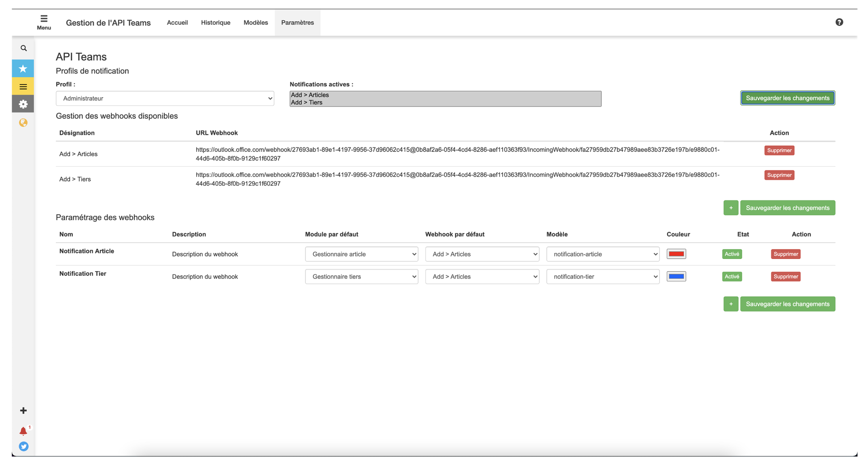Save changes in webhook settings section
868x466 pixels.
788,304
